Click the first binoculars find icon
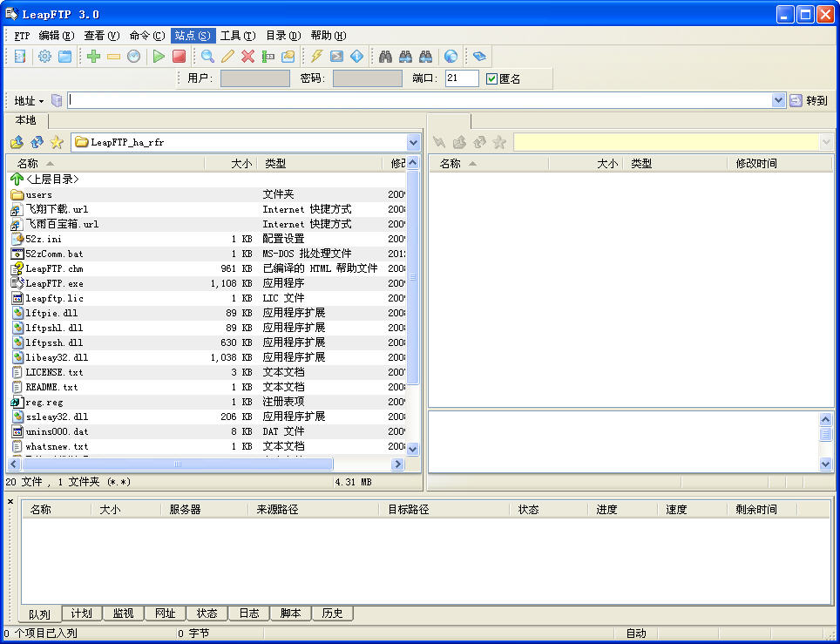This screenshot has height=644, width=840. [x=385, y=56]
